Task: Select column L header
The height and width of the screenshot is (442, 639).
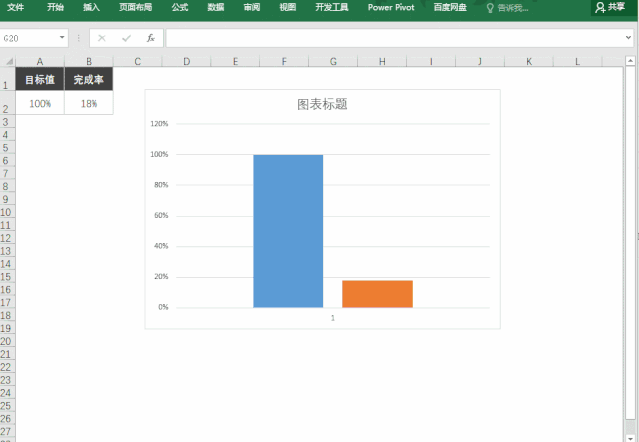Action: click(x=577, y=62)
